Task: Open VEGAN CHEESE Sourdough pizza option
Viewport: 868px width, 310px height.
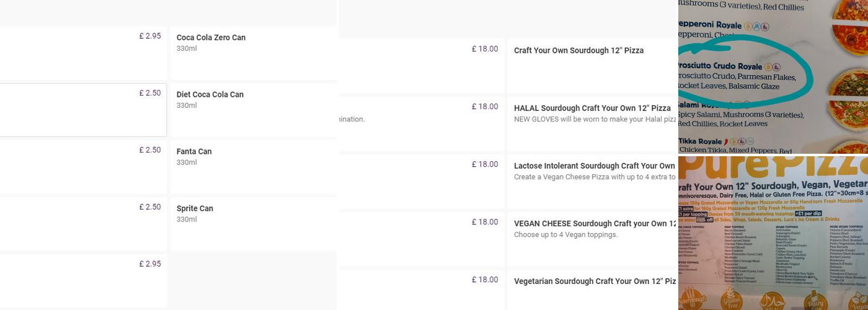Action: (x=594, y=224)
